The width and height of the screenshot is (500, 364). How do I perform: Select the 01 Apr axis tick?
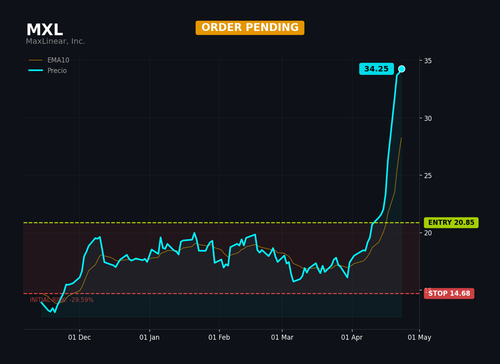tap(352, 337)
